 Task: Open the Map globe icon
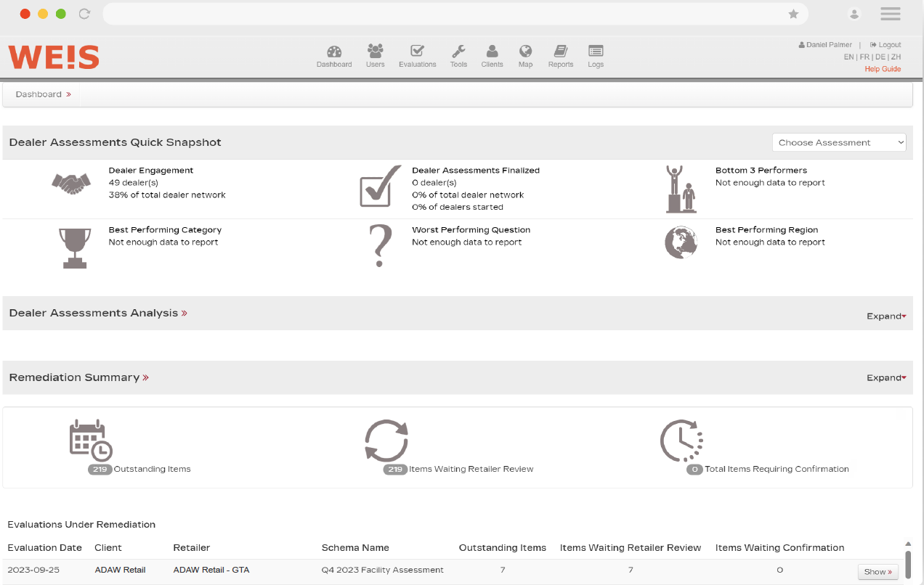click(x=525, y=52)
